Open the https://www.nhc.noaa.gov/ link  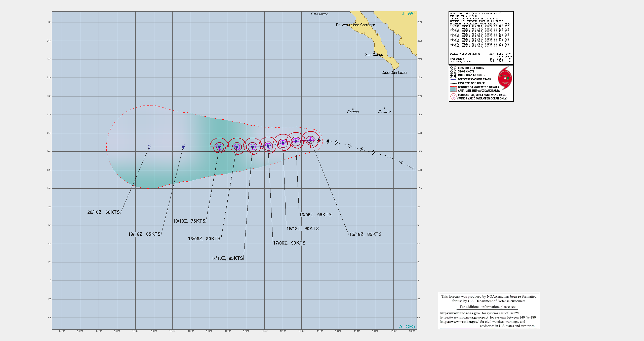coord(460,313)
